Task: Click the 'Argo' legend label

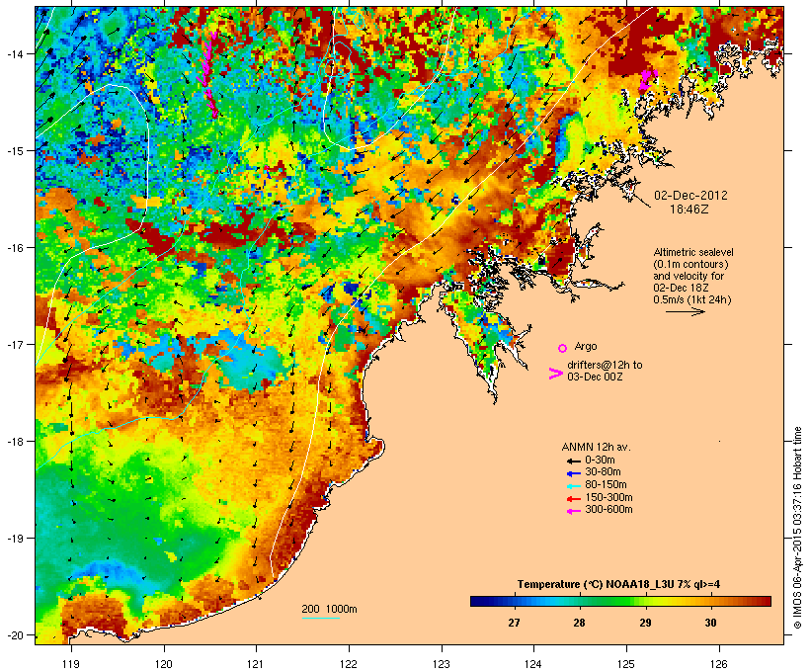Action: [586, 347]
